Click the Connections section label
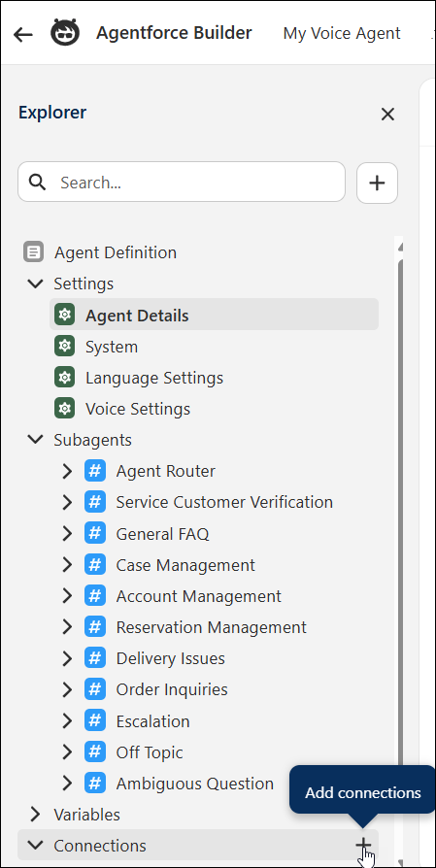Image resolution: width=436 pixels, height=868 pixels. pos(100,846)
